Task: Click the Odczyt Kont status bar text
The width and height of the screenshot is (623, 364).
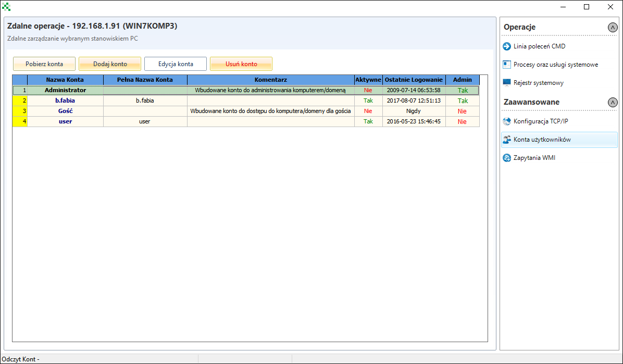Action: [x=21, y=359]
